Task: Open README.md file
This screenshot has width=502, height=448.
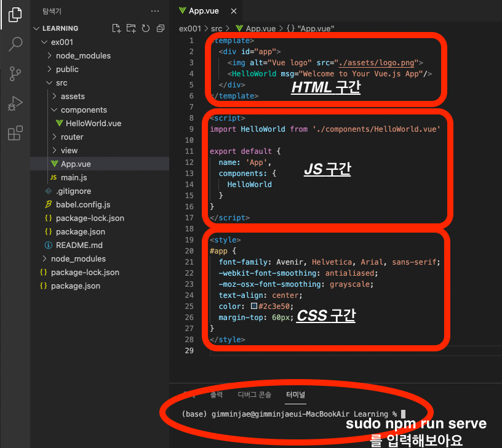Action: pyautogui.click(x=79, y=246)
